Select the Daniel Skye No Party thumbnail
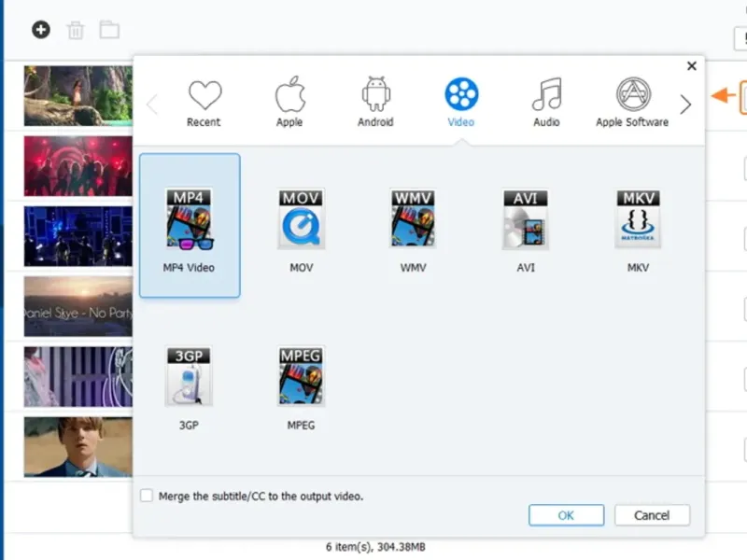Screen dimensions: 747x560 coord(78,306)
